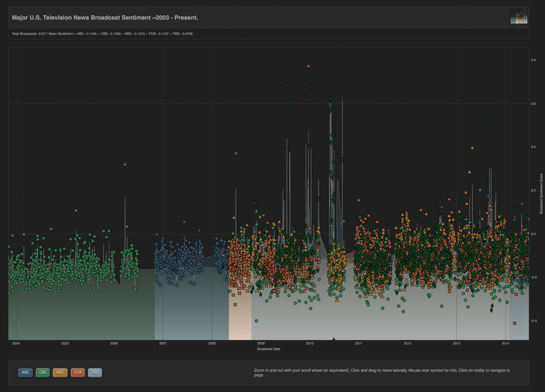Click the orange square near -0.4 in 2014
The width and height of the screenshot is (545, 392).
515,323
